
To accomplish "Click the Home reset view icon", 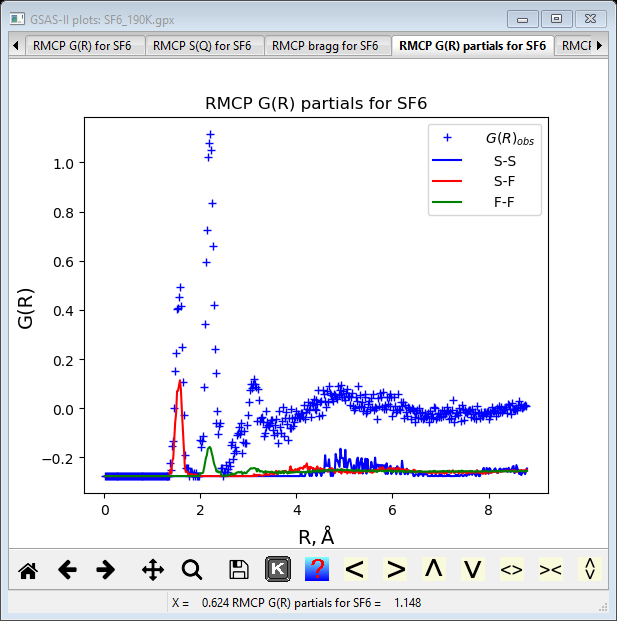I will click(x=28, y=570).
